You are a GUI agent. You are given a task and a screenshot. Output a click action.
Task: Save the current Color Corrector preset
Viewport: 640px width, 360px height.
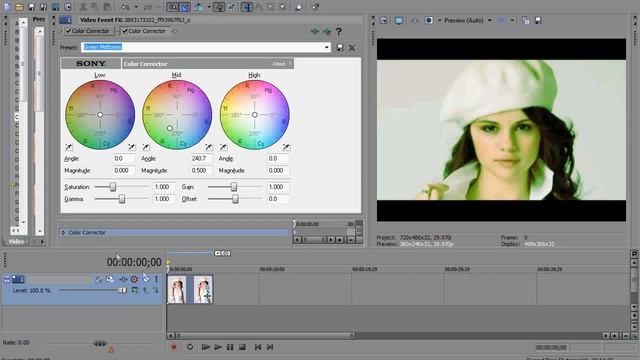[x=340, y=47]
